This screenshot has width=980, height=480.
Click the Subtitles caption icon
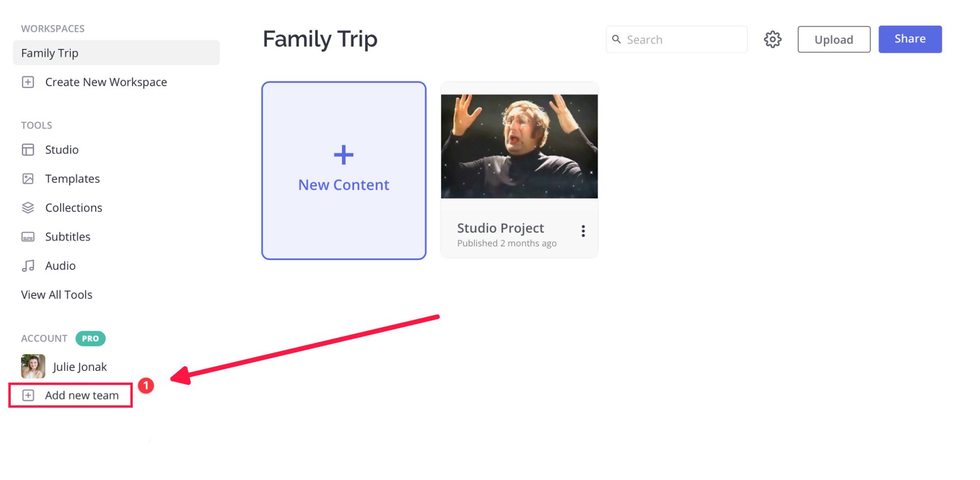pos(28,237)
